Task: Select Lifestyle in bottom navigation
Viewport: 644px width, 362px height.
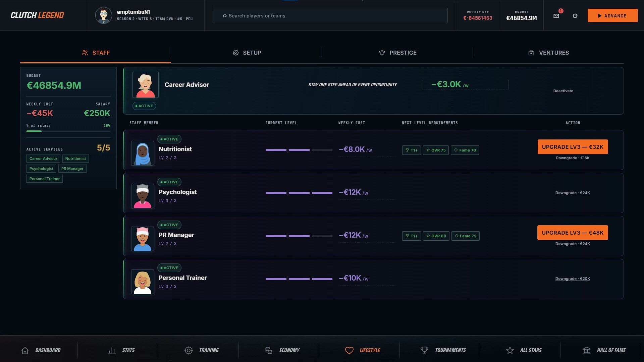Action: (x=363, y=350)
